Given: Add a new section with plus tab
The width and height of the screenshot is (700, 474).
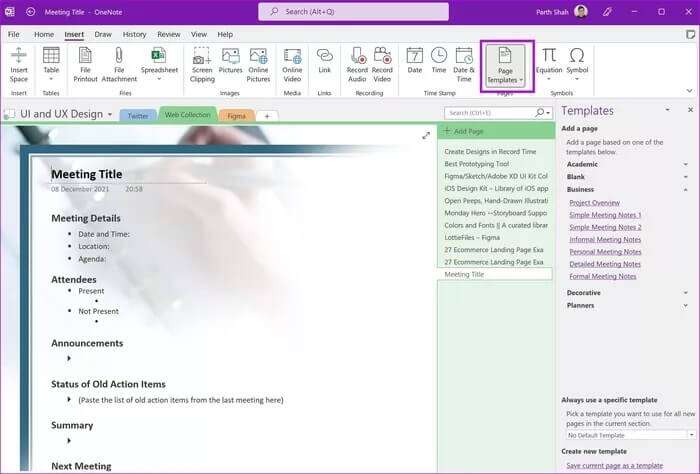Looking at the screenshot, I should click(267, 116).
